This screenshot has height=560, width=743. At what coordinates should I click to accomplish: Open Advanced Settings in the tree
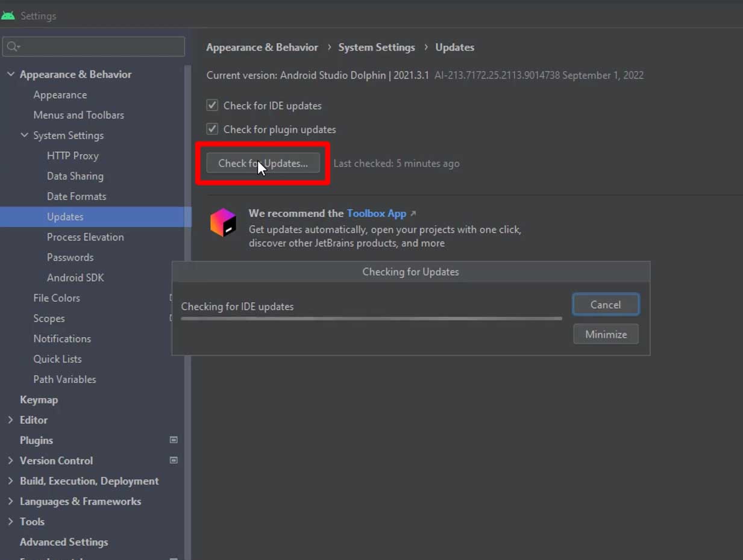click(x=64, y=542)
